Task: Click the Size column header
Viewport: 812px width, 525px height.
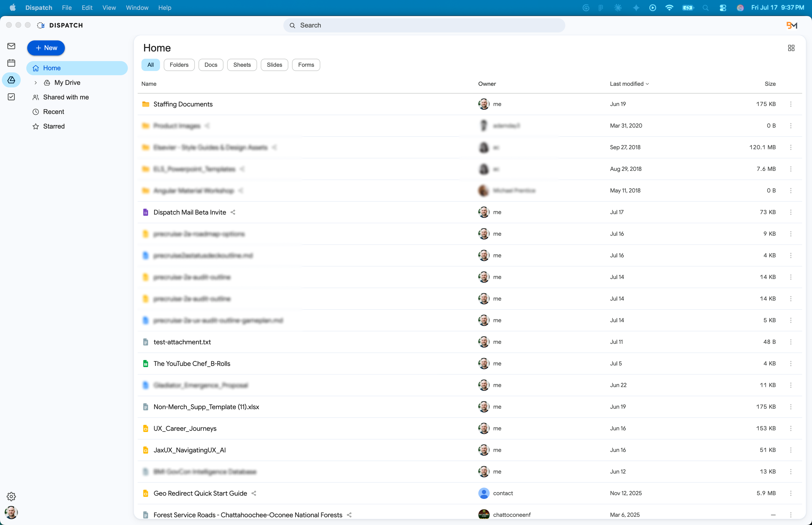Action: [x=770, y=84]
